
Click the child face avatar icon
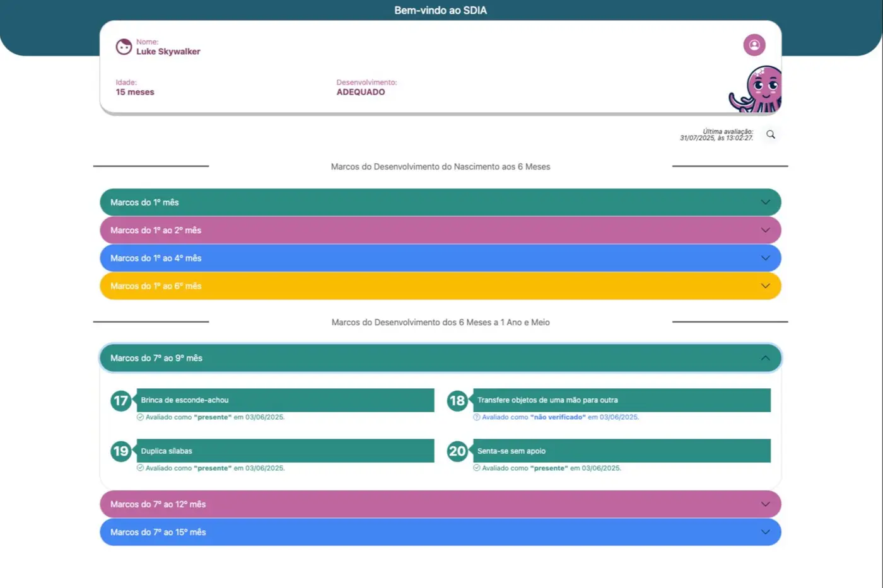pyautogui.click(x=124, y=47)
